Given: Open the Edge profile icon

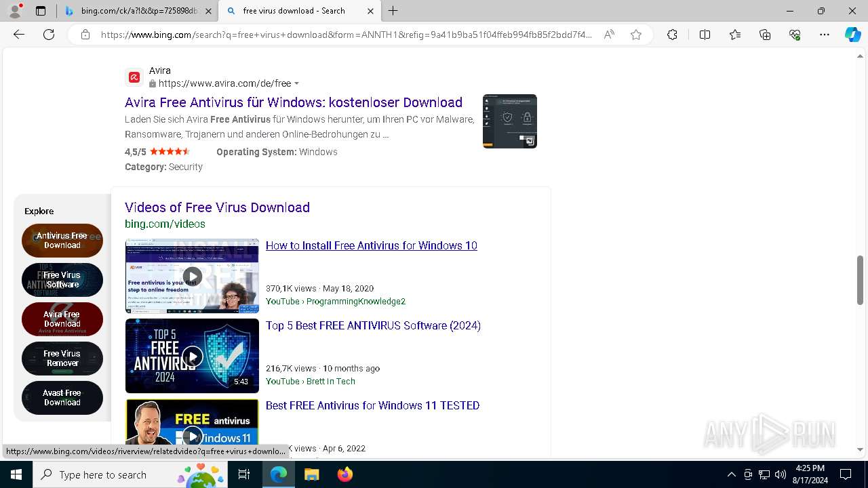Looking at the screenshot, I should coord(15,11).
